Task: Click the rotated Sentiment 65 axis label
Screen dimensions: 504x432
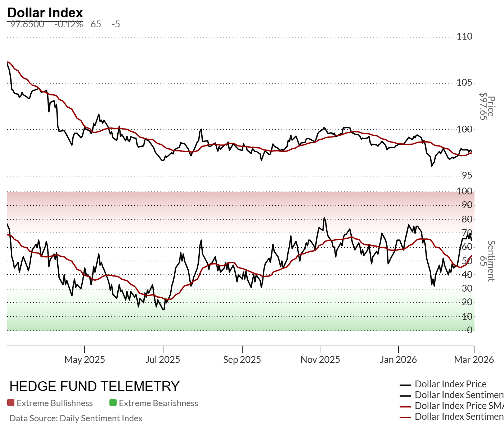Action: tap(487, 261)
